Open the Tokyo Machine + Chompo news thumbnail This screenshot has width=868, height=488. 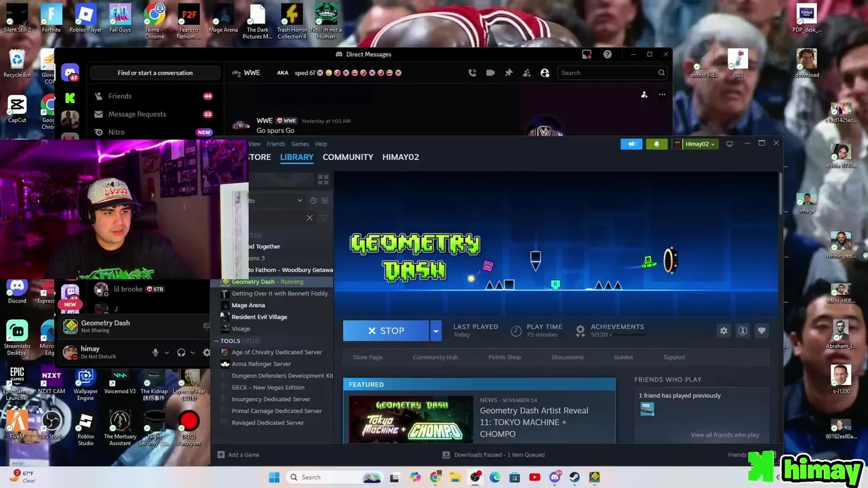411,420
